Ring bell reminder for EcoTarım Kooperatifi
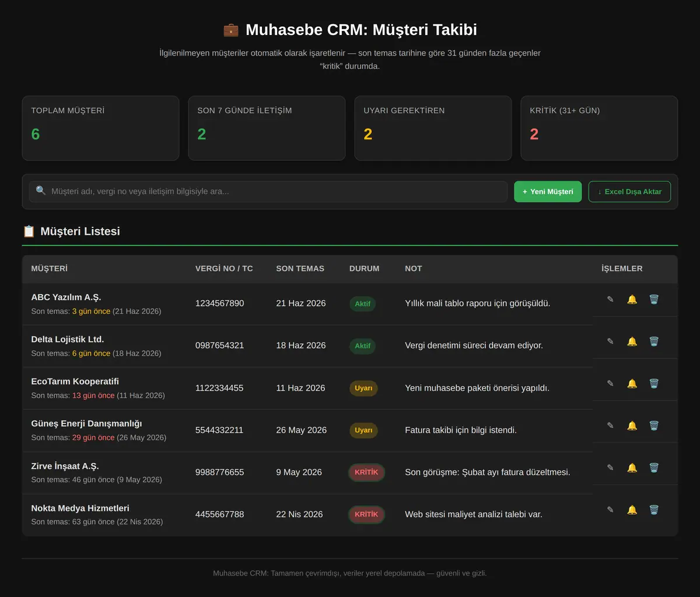 pos(632,383)
